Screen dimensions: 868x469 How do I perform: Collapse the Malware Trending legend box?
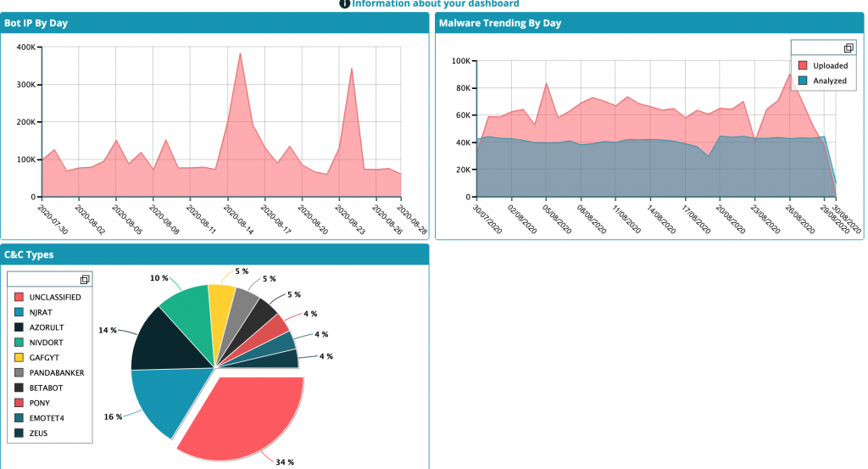point(849,48)
